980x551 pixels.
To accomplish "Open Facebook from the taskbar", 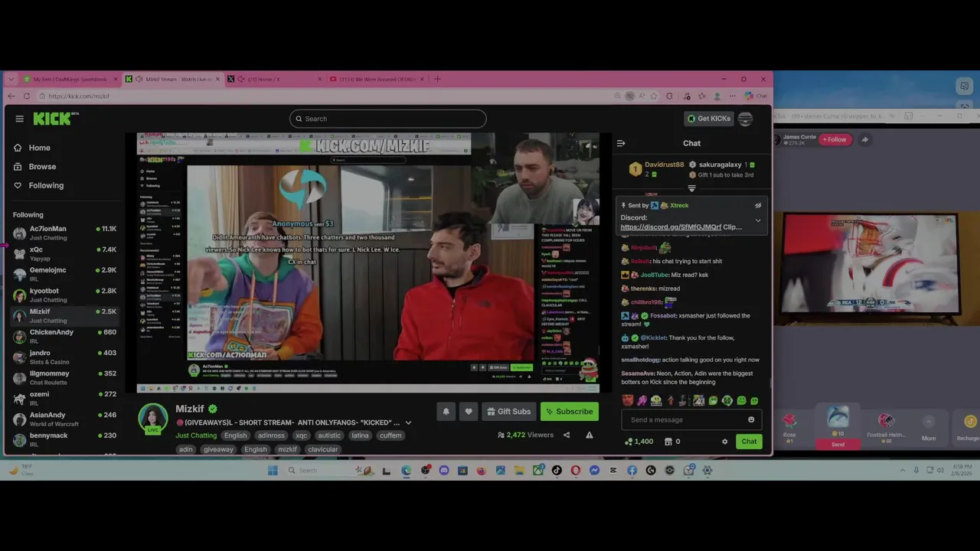I will pos(632,470).
